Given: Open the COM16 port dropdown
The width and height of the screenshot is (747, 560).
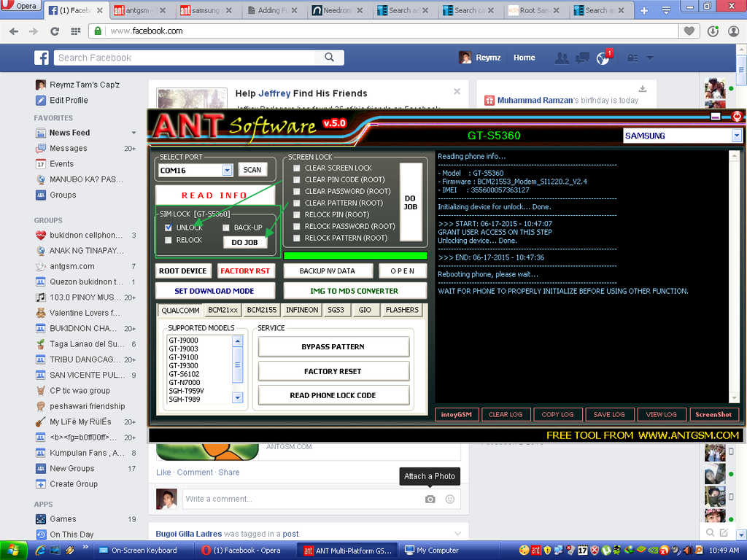Looking at the screenshot, I should 227,170.
